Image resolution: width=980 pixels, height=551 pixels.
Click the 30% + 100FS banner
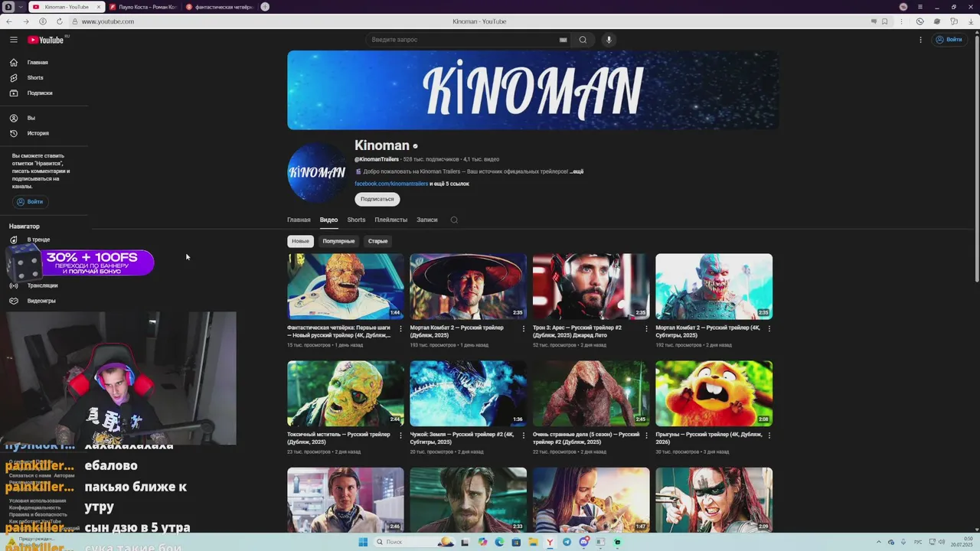coord(80,263)
